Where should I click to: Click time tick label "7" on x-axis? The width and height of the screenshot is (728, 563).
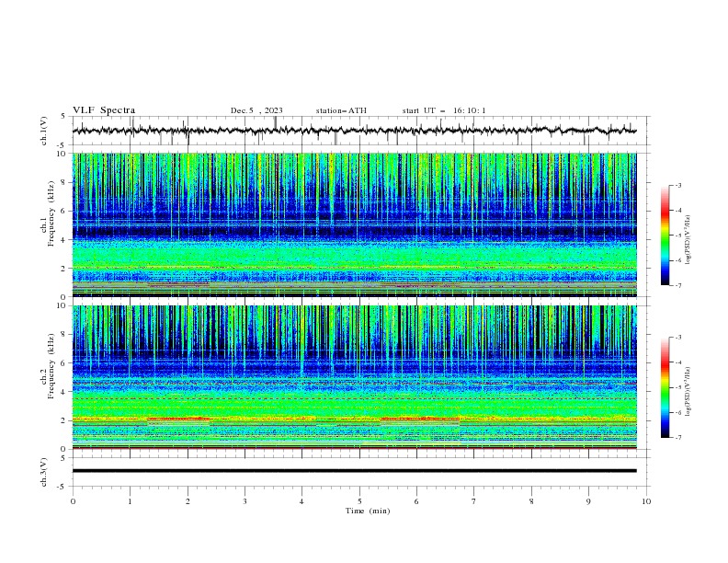point(474,501)
